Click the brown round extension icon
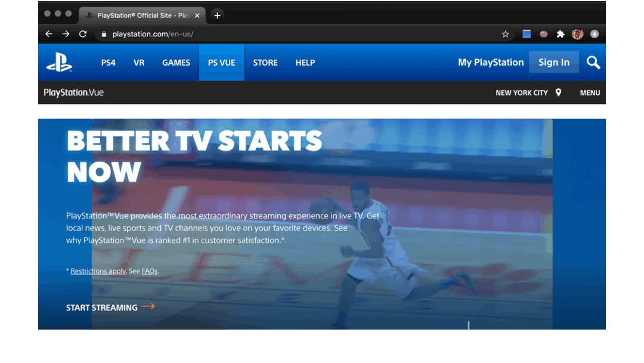This screenshot has height=363, width=644. (543, 34)
